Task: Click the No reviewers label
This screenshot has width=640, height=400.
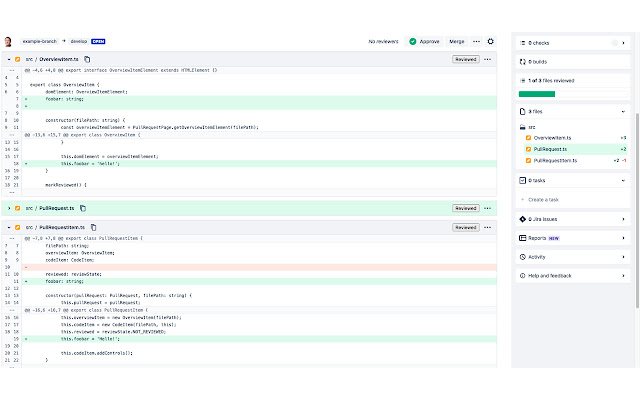Action: pos(383,42)
